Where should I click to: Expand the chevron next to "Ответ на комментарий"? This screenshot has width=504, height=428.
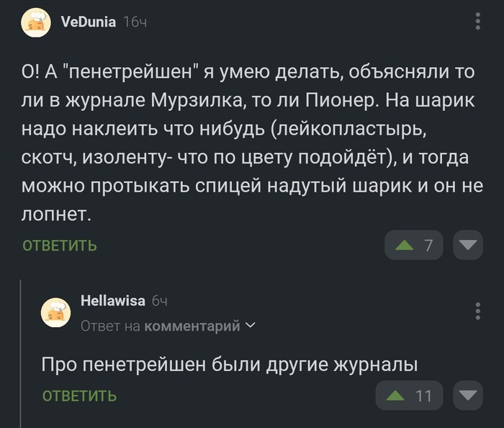251,326
